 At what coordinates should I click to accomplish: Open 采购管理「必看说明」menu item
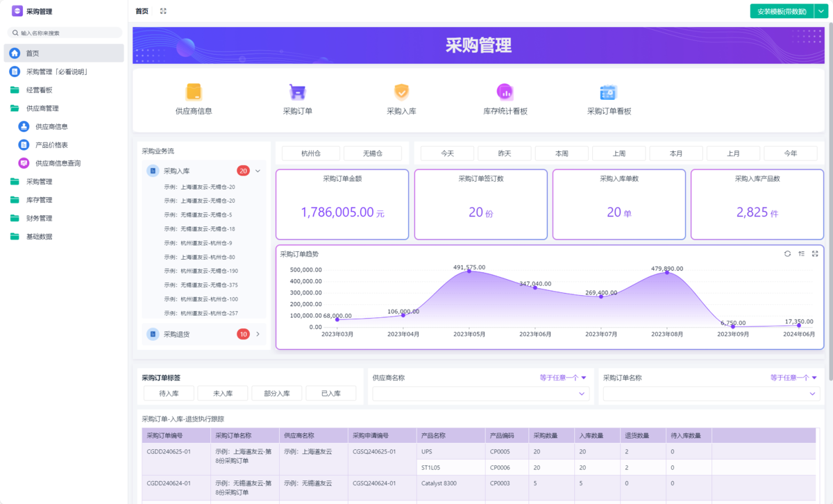(x=65, y=72)
